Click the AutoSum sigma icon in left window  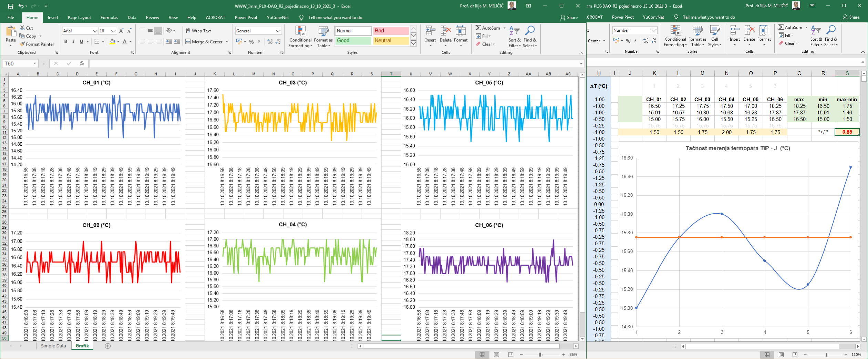[x=478, y=28]
